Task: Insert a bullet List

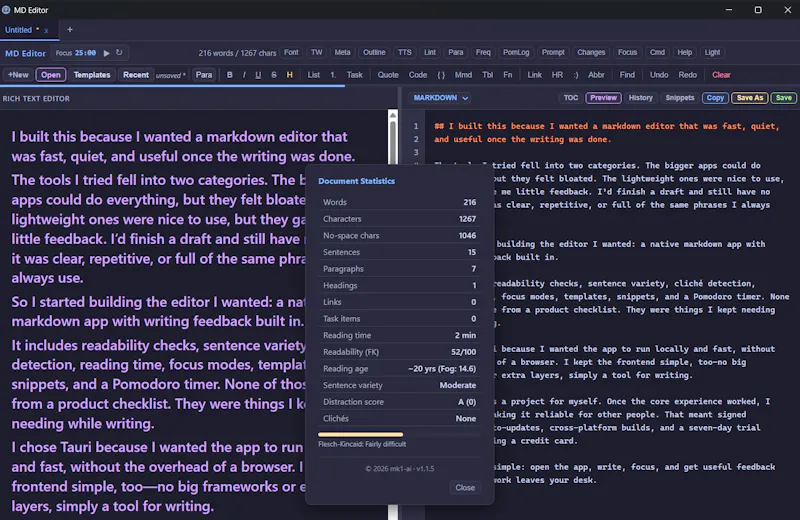Action: coord(314,75)
